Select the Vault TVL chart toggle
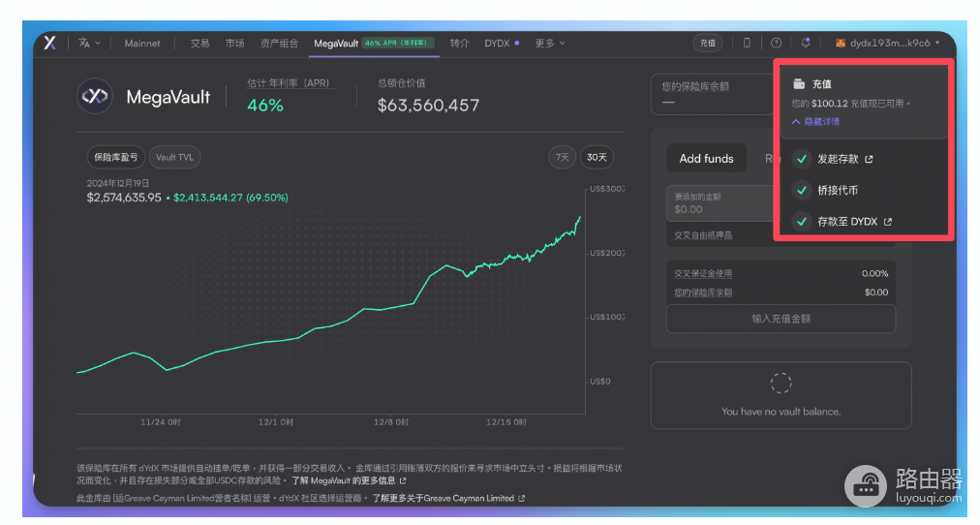 pos(174,157)
